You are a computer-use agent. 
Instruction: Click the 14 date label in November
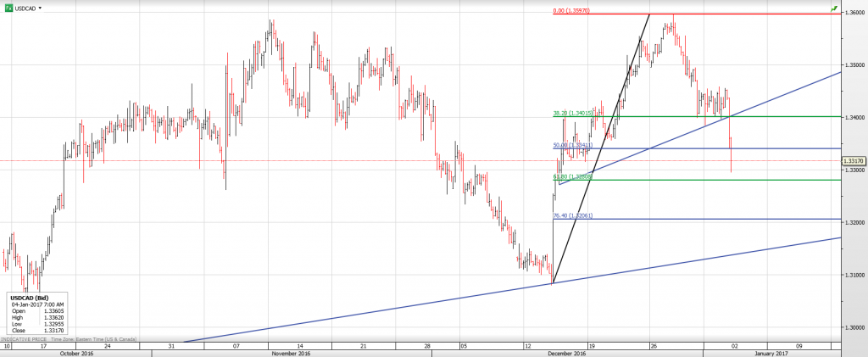coord(299,346)
